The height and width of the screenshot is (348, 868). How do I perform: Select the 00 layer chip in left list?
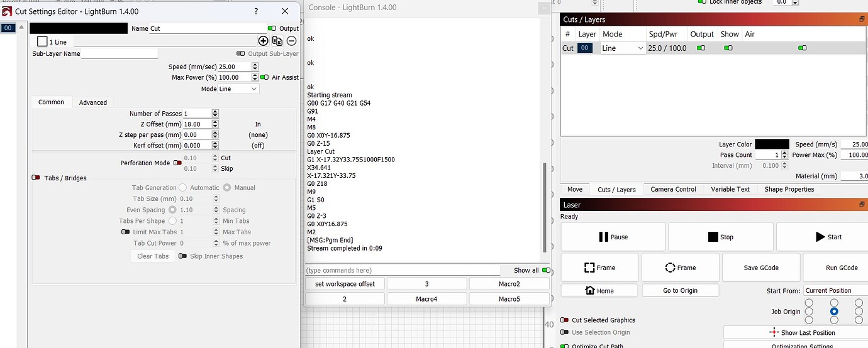click(8, 28)
